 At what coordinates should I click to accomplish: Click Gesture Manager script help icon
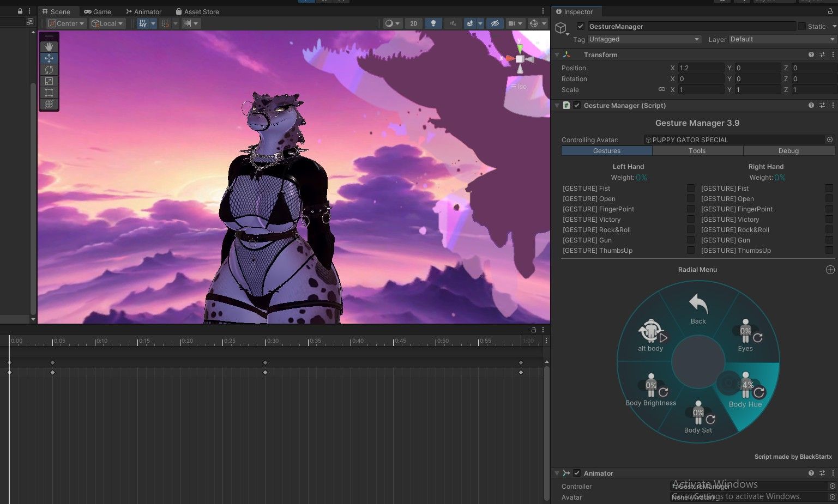pyautogui.click(x=811, y=106)
